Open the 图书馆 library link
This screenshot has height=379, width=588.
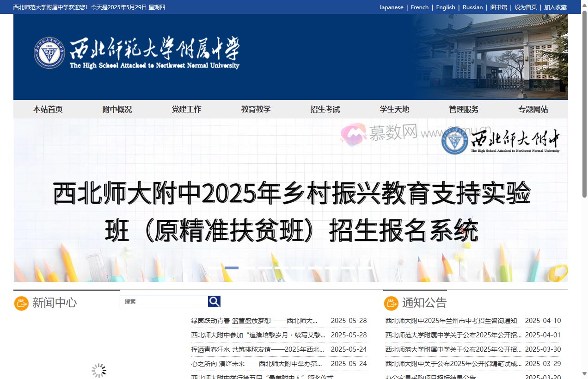point(499,7)
